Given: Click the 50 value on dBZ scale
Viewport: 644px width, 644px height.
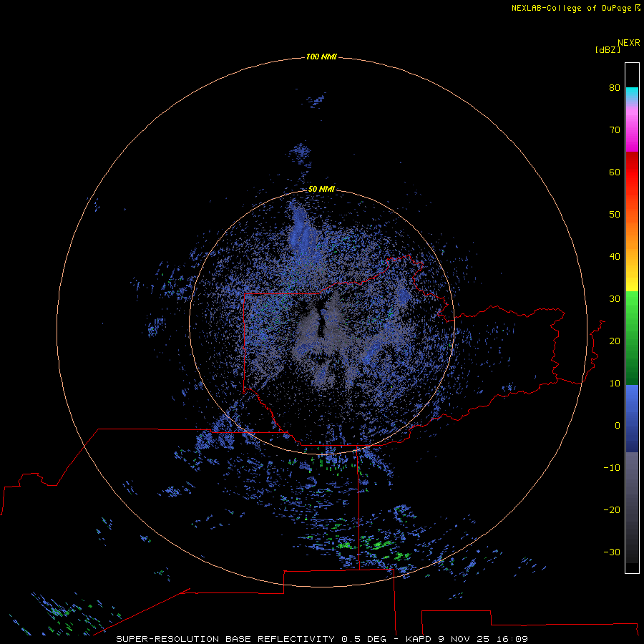Looking at the screenshot, I should click(615, 215).
